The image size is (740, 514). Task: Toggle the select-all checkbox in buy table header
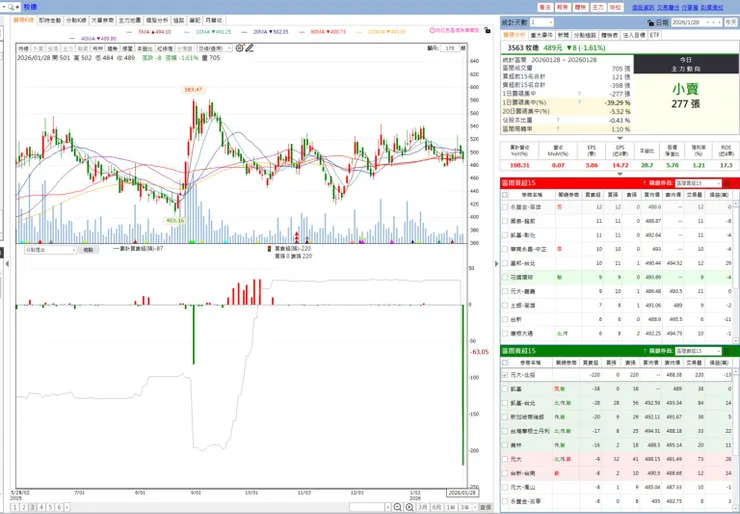click(505, 195)
